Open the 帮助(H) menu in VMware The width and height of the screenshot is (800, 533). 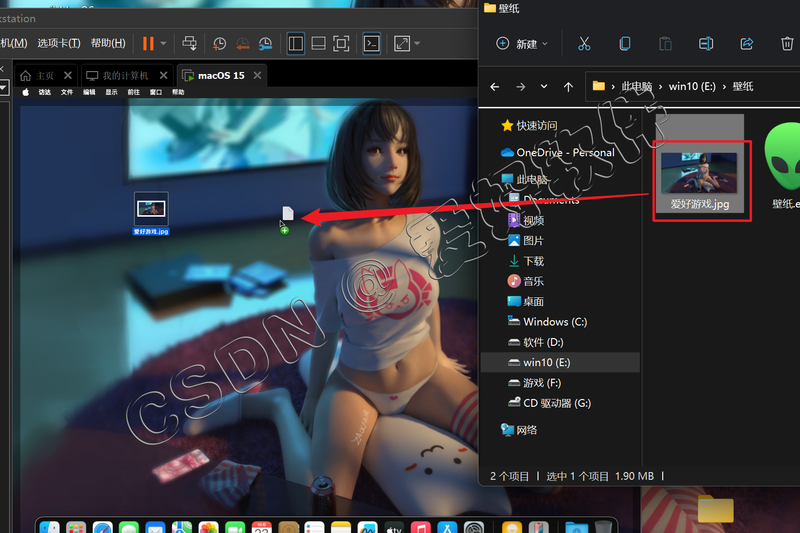pyautogui.click(x=108, y=43)
